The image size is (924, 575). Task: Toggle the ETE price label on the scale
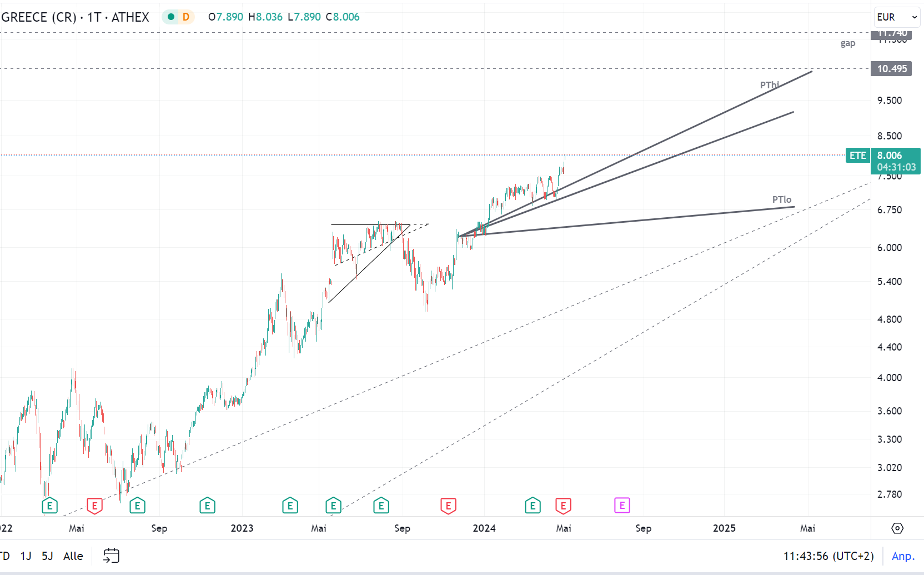click(x=857, y=156)
